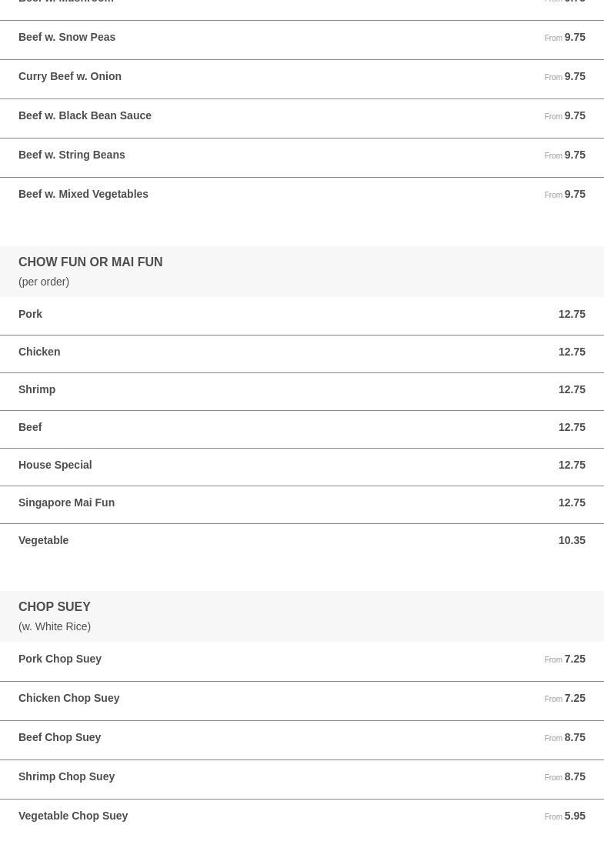604x868 pixels.
Task: Click the Chow Fun or Mai Fun heading
Action: (90, 262)
